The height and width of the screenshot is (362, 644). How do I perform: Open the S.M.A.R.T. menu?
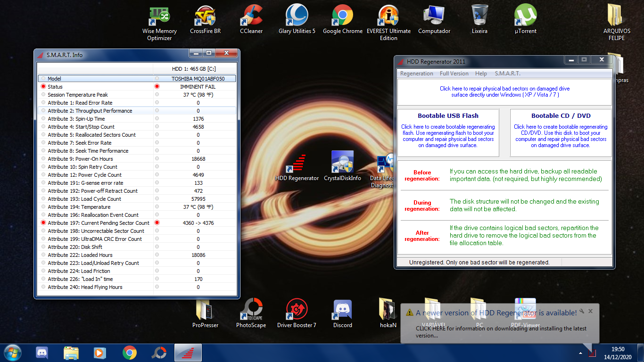point(508,74)
